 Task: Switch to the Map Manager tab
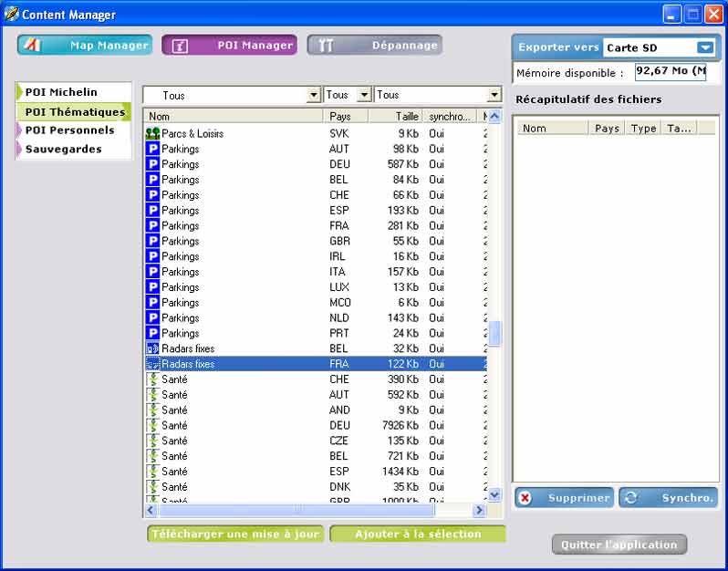tap(85, 45)
